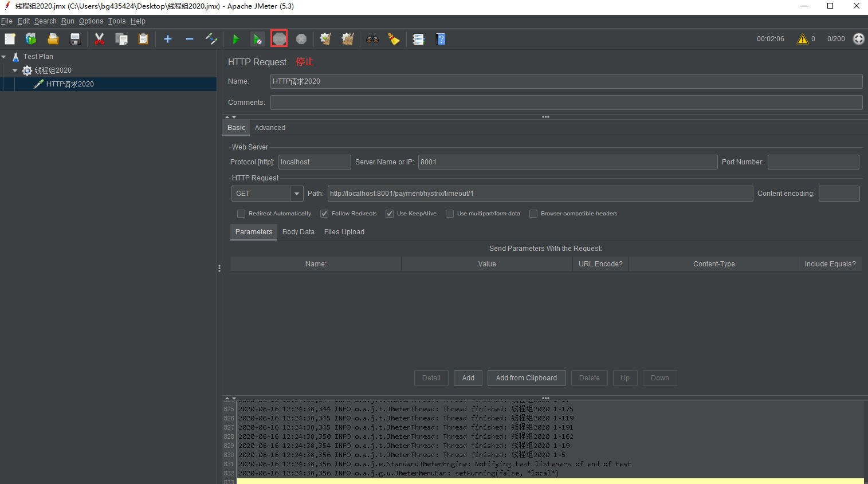Create a new test plan via New icon
This screenshot has height=484, width=868.
10,39
